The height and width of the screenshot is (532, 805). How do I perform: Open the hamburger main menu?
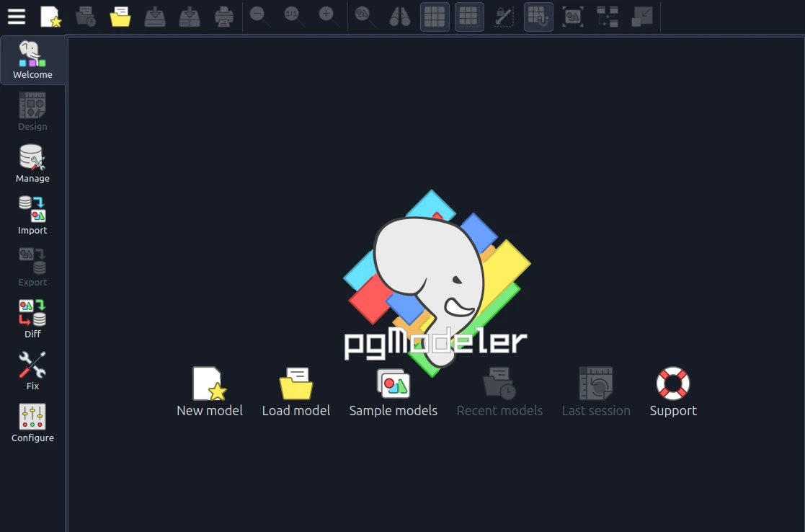coord(17,17)
